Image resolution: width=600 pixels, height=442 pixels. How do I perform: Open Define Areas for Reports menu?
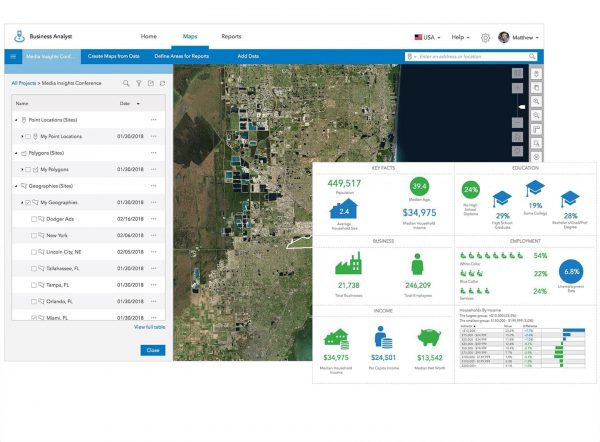pos(181,56)
